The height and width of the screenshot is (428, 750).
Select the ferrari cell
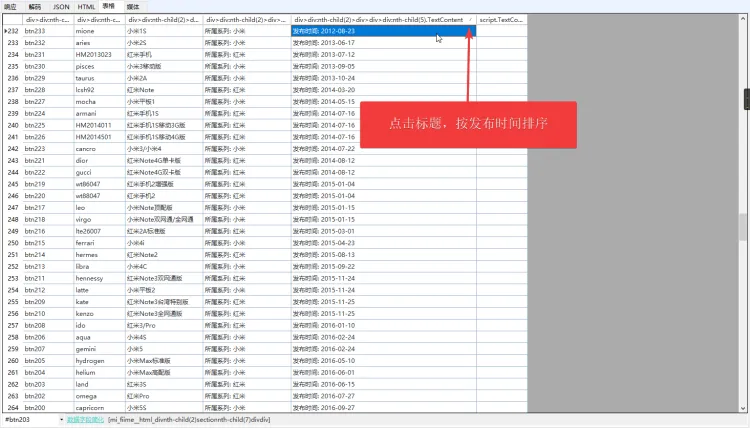(99, 243)
